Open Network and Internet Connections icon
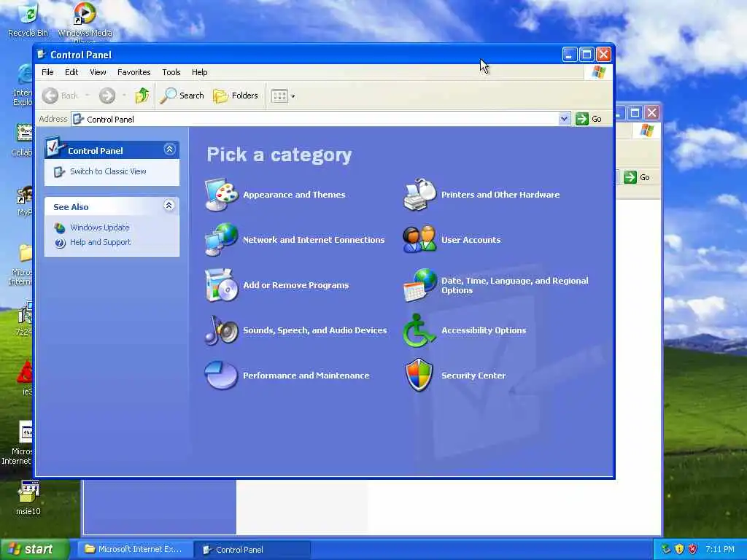747x560 pixels. [221, 239]
